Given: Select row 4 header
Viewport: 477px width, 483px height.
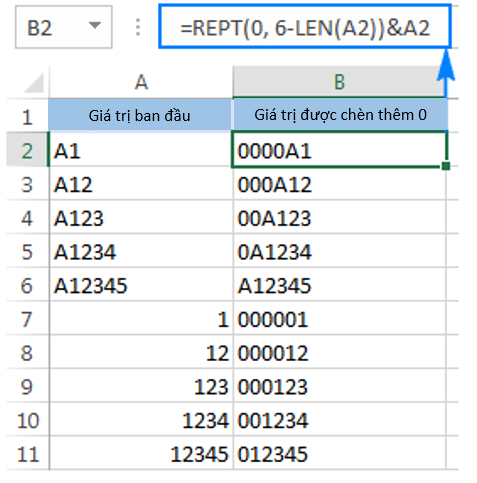Looking at the screenshot, I should point(28,217).
